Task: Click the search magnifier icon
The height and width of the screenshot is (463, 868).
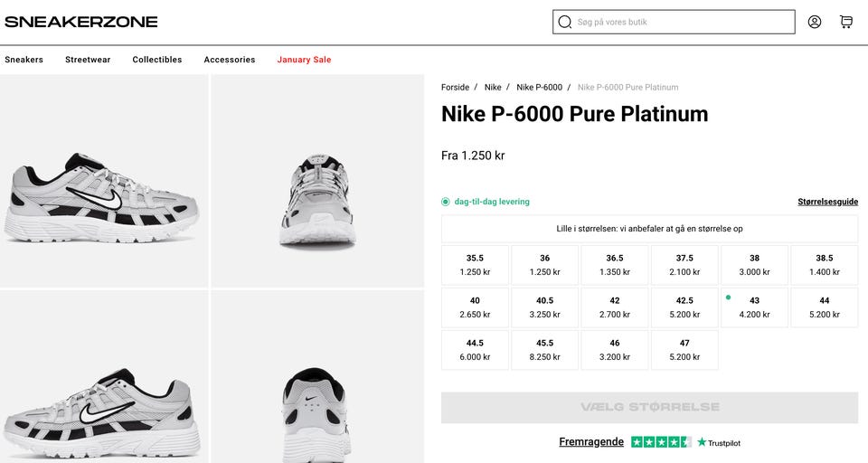Action: coord(565,22)
